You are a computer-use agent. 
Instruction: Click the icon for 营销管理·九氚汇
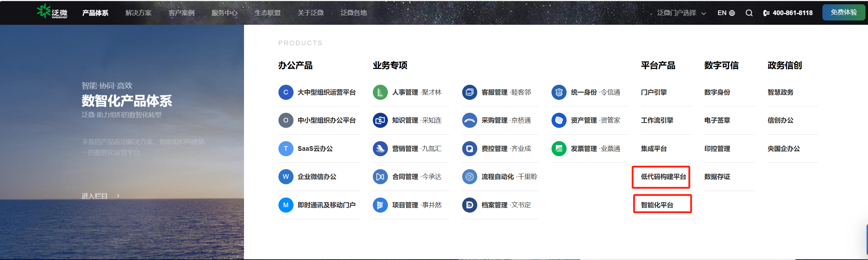[380, 149]
